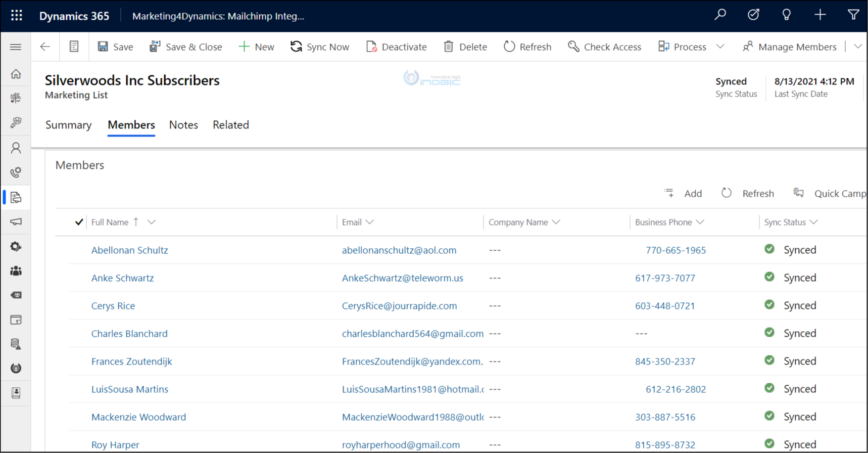Toggle the hamburger navigation menu
Screen dimensions: 868x453
(x=16, y=47)
